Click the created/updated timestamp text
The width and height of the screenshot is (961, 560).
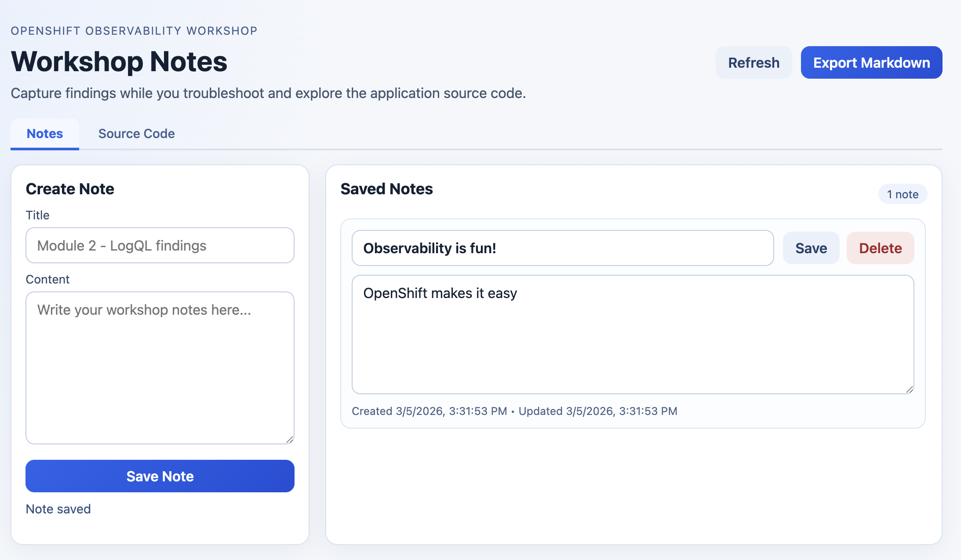pos(514,411)
